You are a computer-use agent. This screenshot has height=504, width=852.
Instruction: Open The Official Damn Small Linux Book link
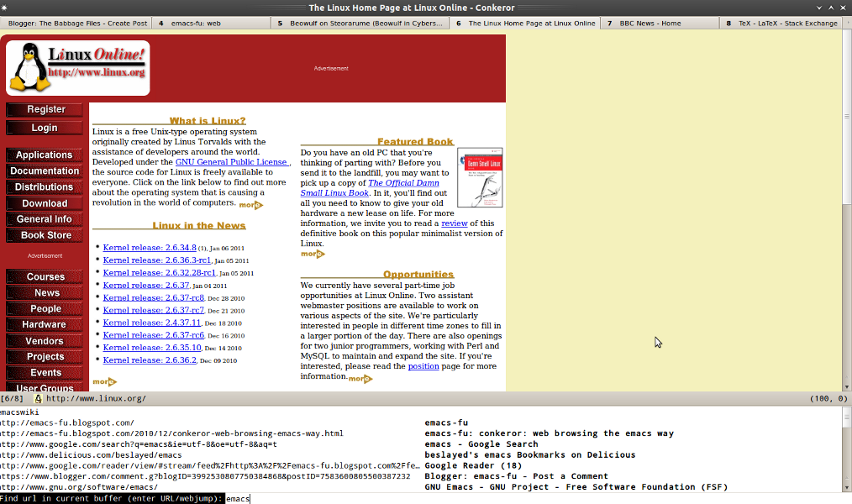point(403,182)
